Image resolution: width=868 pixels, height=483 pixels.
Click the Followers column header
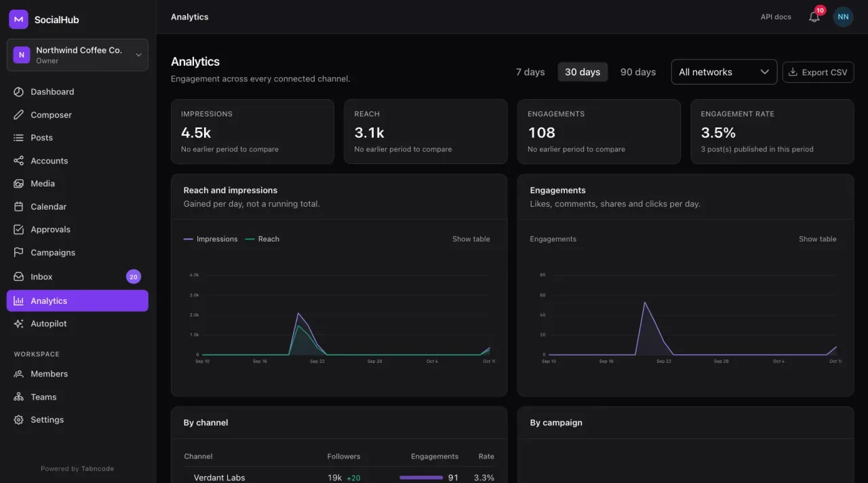(344, 457)
